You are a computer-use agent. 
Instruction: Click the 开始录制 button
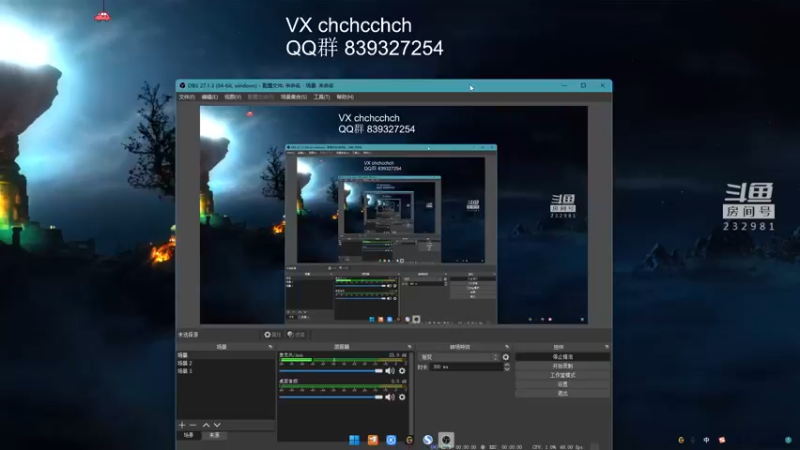(563, 366)
